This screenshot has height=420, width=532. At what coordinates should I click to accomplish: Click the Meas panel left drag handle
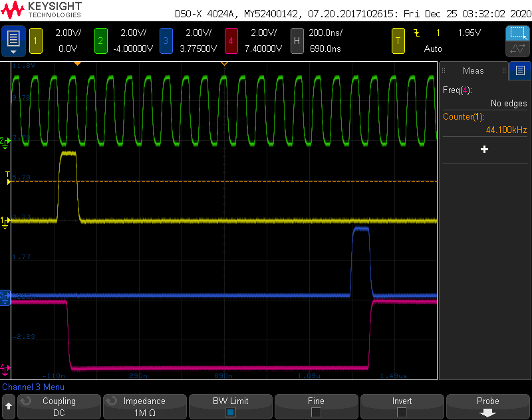coord(444,70)
